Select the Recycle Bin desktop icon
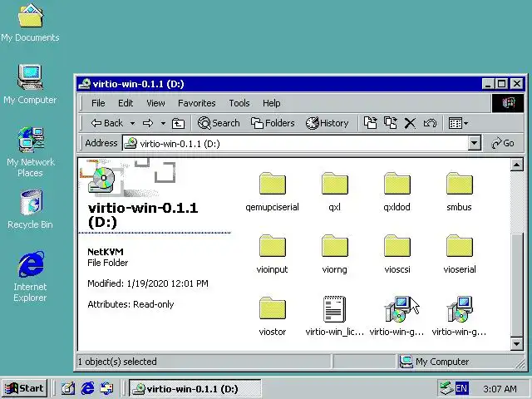The height and width of the screenshot is (399, 532). [30, 209]
